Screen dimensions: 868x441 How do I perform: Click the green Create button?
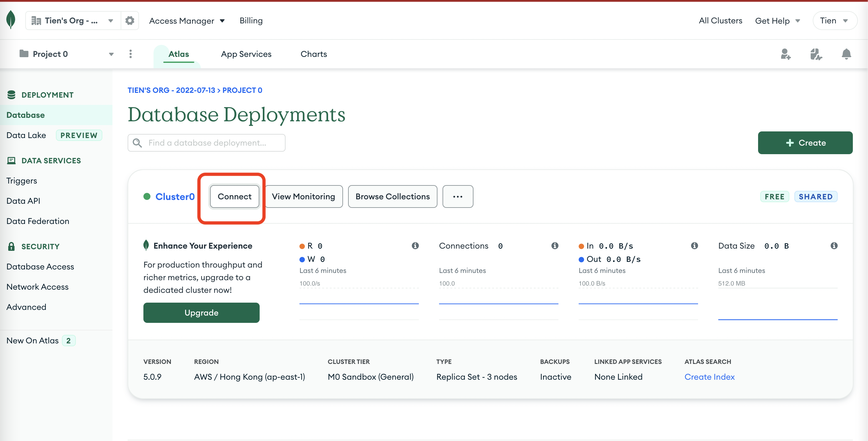click(x=805, y=143)
